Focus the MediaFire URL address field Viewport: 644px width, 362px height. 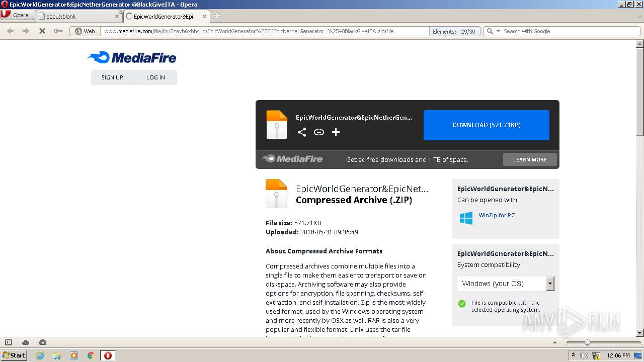click(x=265, y=31)
